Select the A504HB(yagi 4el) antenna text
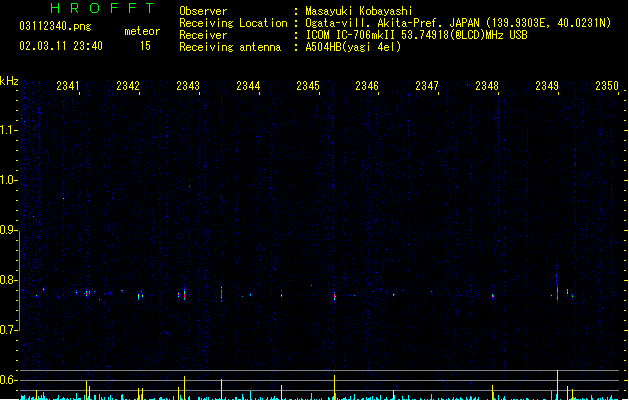Screen dimensions: 629x400 [353, 47]
